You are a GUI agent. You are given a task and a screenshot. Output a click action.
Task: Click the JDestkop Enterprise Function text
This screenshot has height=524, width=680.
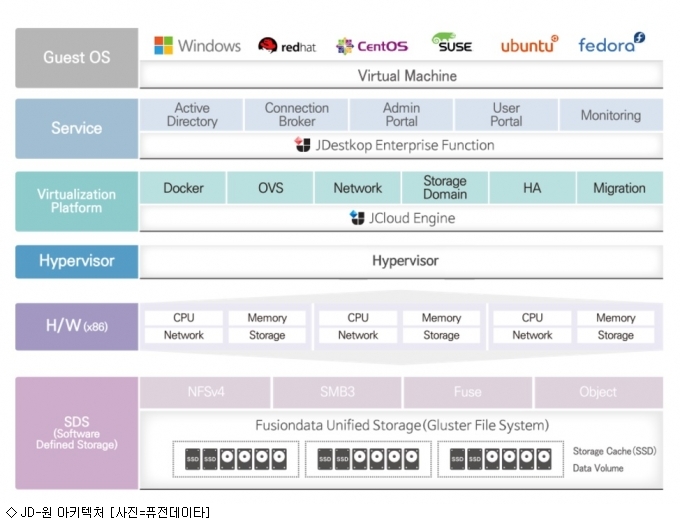405,145
